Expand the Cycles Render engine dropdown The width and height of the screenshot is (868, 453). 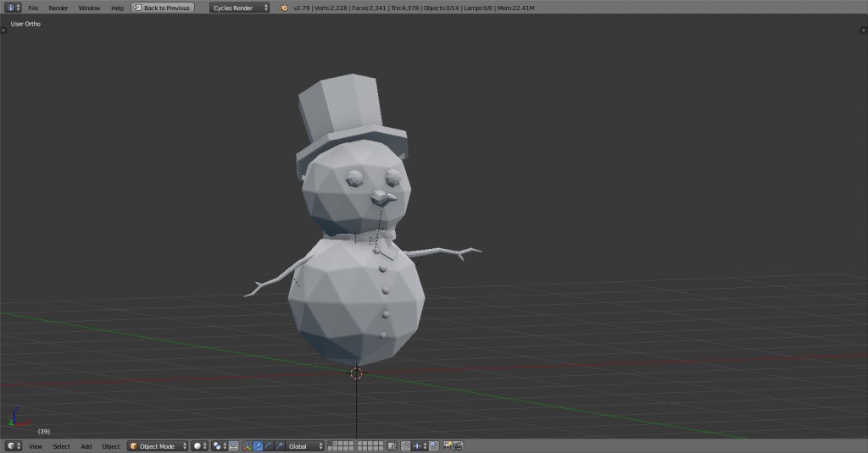point(239,8)
